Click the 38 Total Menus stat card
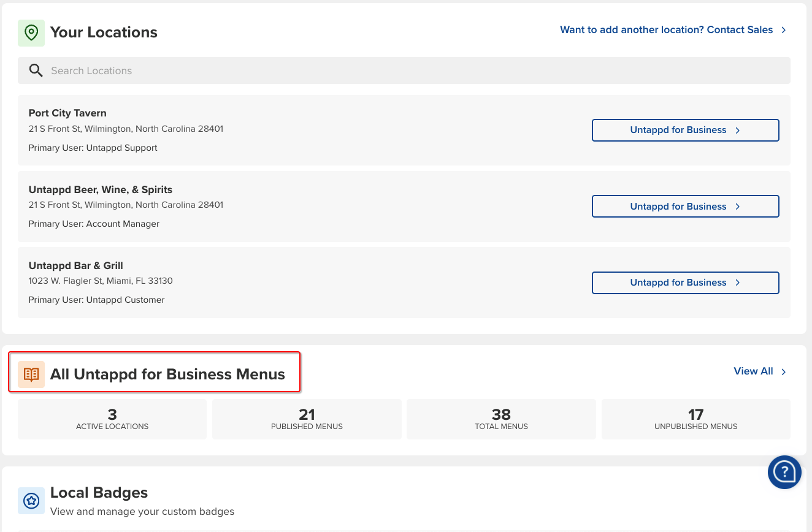The height and width of the screenshot is (532, 812). (501, 419)
